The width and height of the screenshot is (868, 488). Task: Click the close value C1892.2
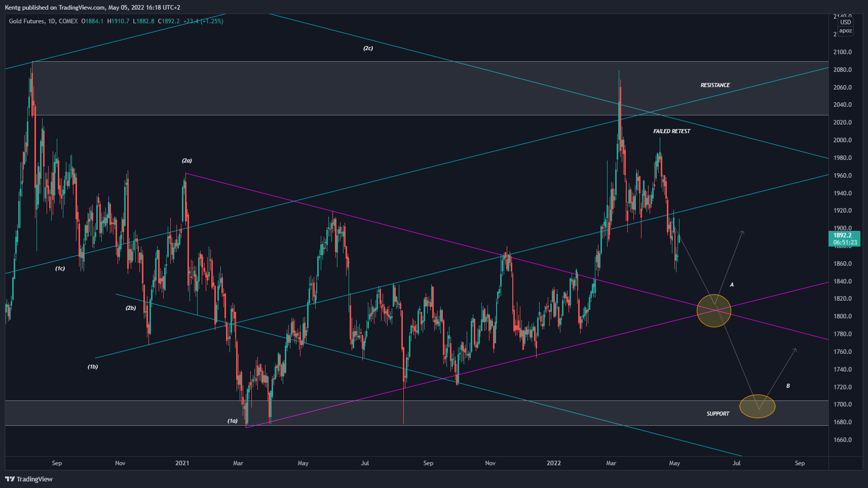click(169, 21)
